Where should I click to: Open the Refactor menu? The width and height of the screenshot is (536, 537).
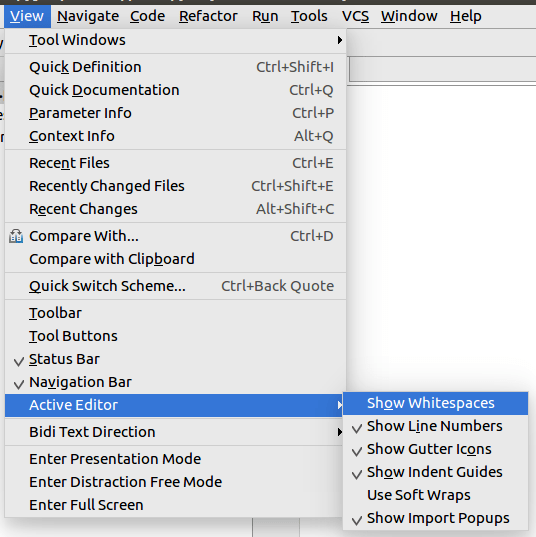click(208, 16)
